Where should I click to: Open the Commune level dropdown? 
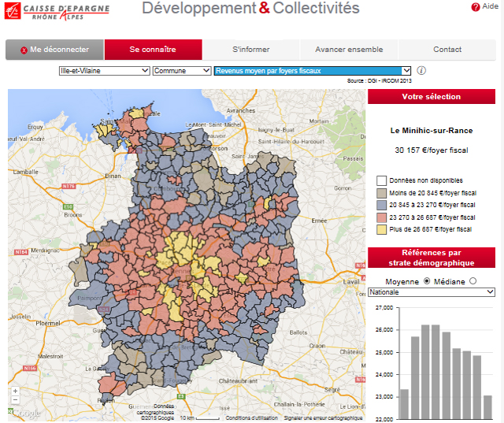181,70
